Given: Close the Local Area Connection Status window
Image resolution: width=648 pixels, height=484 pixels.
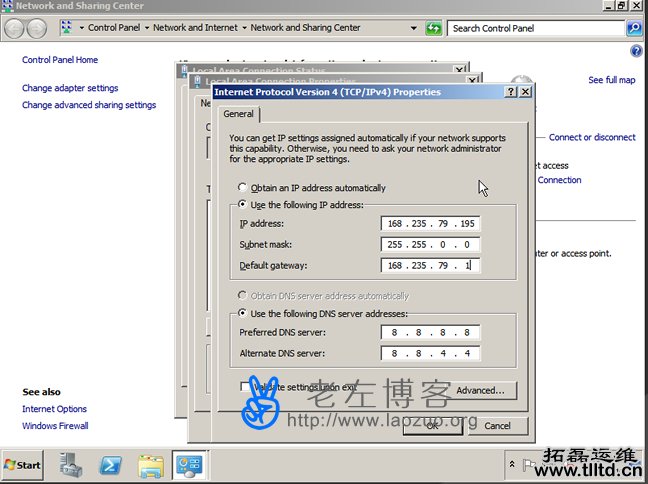Looking at the screenshot, I should (460, 69).
